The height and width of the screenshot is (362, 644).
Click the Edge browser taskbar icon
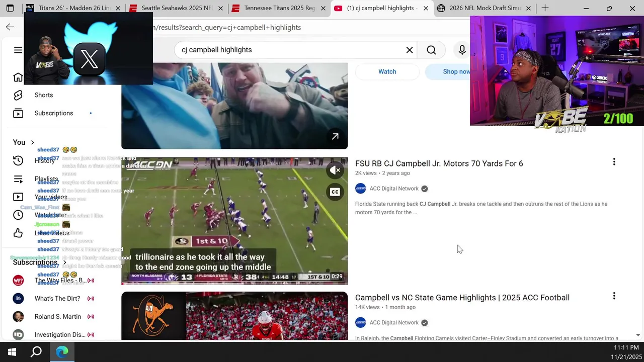pos(62,352)
